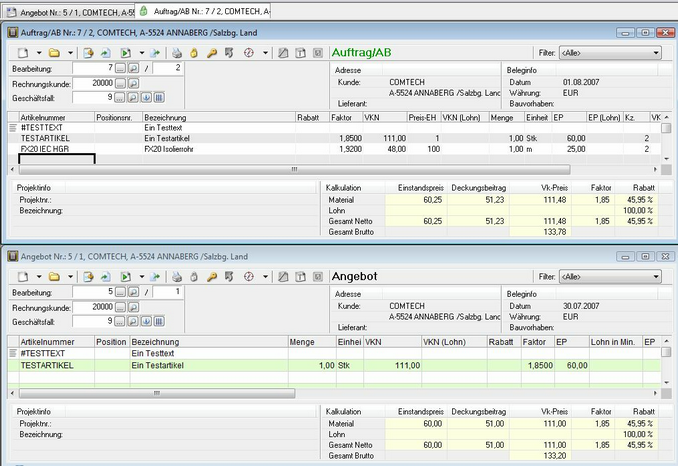Click the padlock icon in Auftrag/AB toolbar

pos(194,53)
